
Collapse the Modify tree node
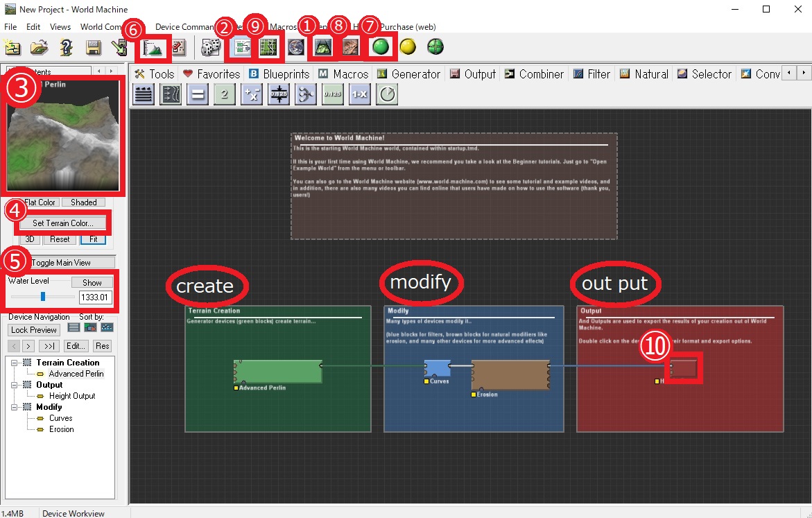pyautogui.click(x=15, y=407)
